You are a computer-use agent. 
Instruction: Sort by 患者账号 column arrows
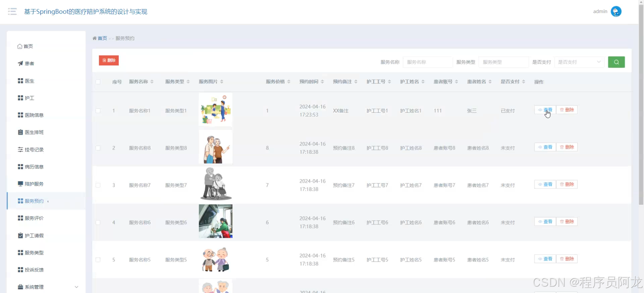point(457,82)
